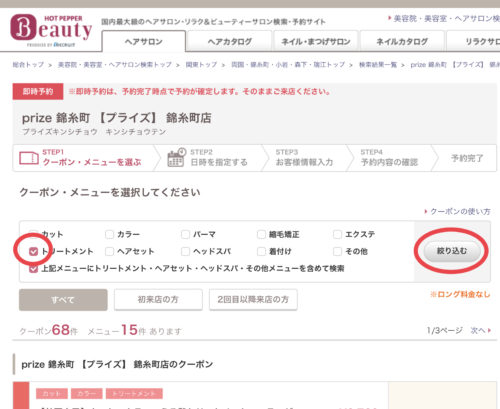
Task: Click the 美容院・美容室・ヘアサロン link at top right
Action: [446, 18]
